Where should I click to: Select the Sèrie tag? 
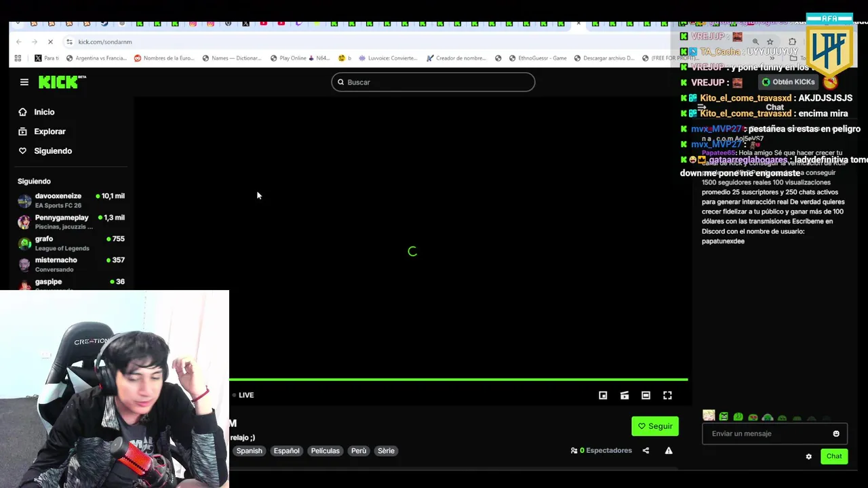click(x=386, y=451)
